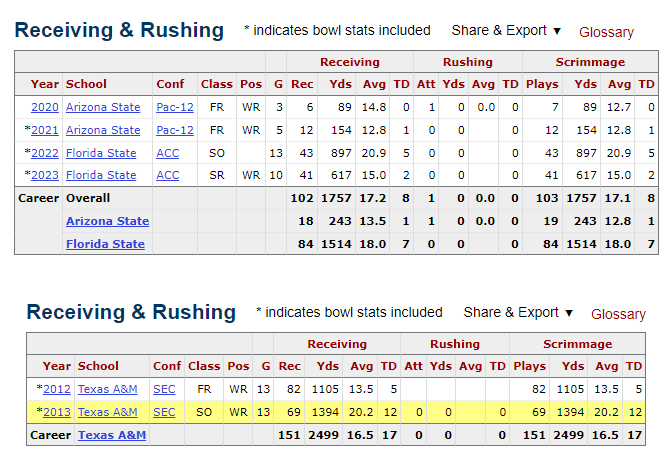Click Arizona State in the 2020 row
Screen dimensions: 671x463
click(103, 107)
